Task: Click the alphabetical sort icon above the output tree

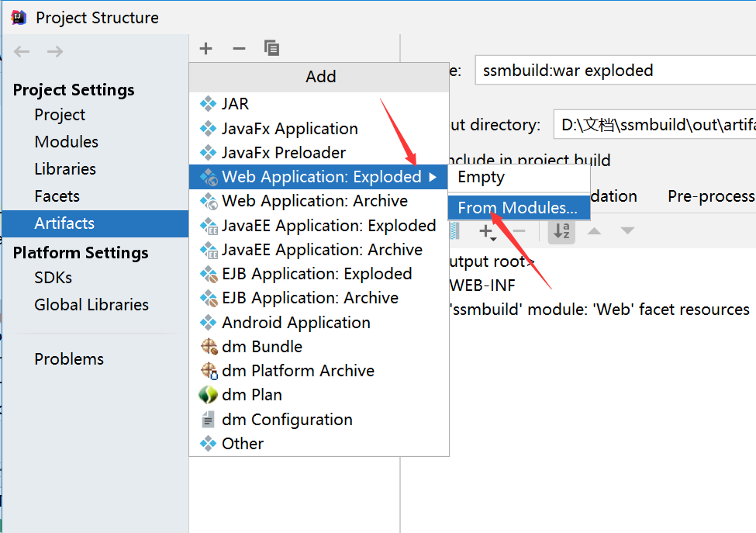Action: (x=561, y=231)
